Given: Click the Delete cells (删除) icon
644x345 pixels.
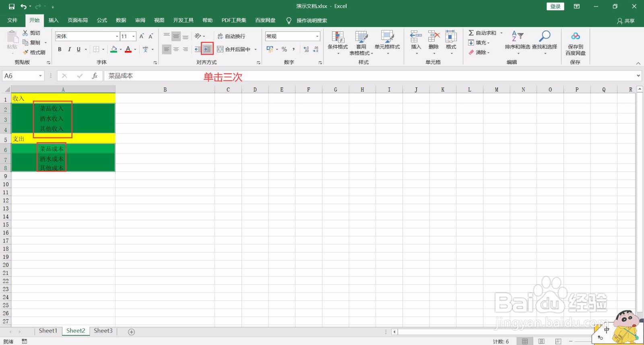Looking at the screenshot, I should [x=433, y=37].
